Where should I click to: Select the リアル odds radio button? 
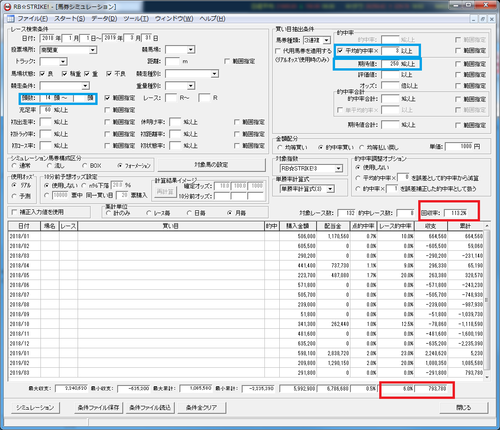coord(14,185)
